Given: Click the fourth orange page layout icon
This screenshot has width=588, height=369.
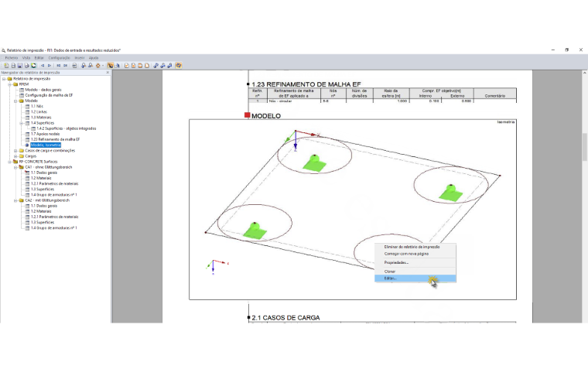Looking at the screenshot, I should pyautogui.click(x=147, y=65).
